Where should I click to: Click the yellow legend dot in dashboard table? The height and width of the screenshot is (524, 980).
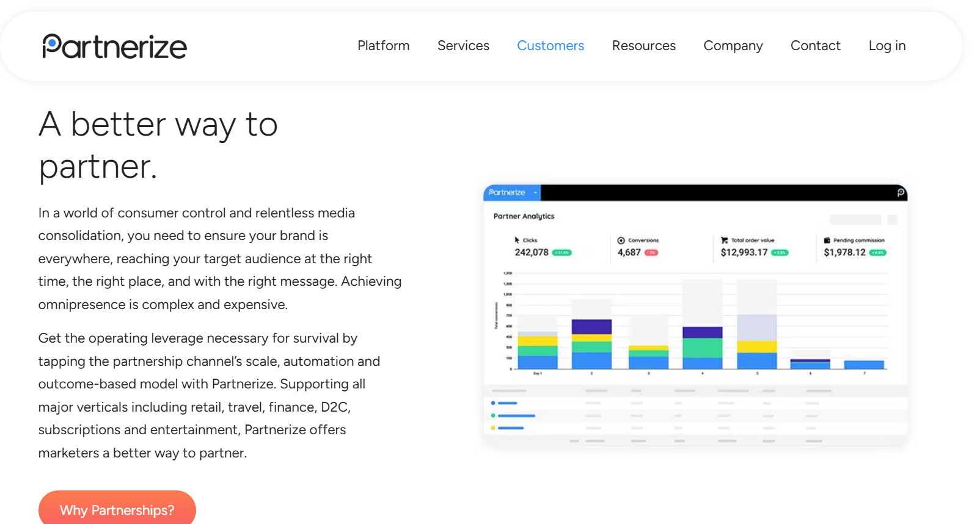click(x=493, y=428)
